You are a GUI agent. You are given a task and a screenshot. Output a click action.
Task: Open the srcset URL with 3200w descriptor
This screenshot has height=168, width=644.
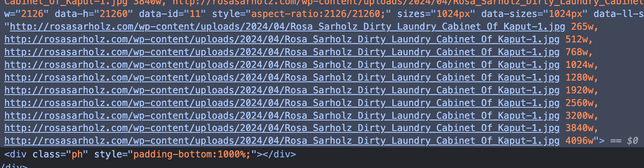pos(282,116)
